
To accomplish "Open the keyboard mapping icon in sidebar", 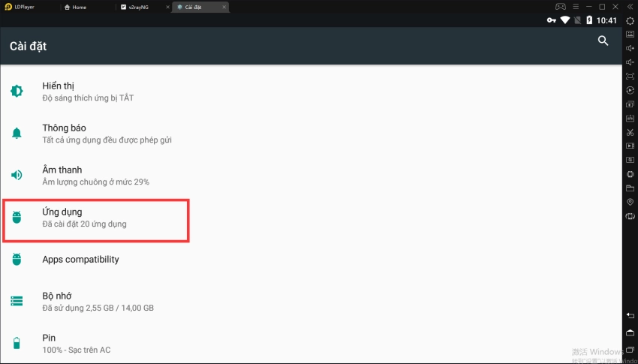I will [x=630, y=34].
